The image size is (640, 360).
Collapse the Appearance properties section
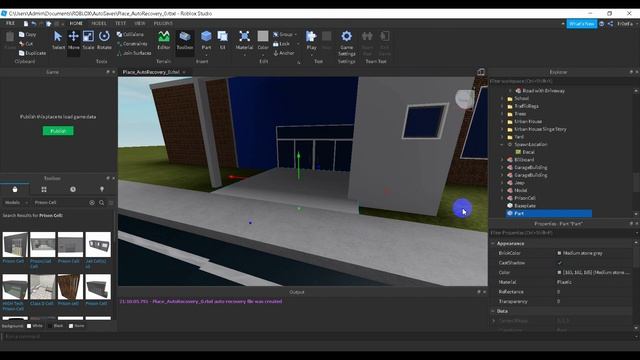[493, 243]
